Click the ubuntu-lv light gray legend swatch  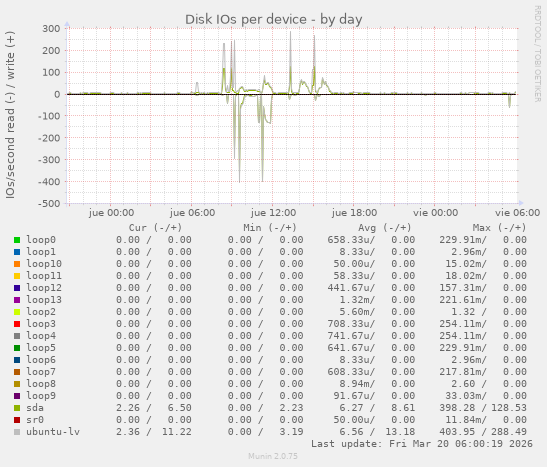tap(17, 432)
